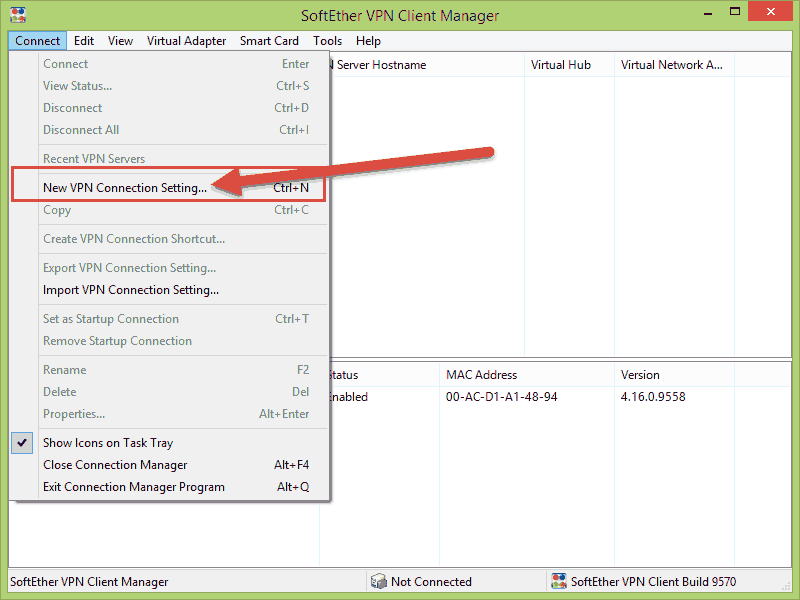Click the Disconnect menu entry
800x600 pixels.
[168, 108]
